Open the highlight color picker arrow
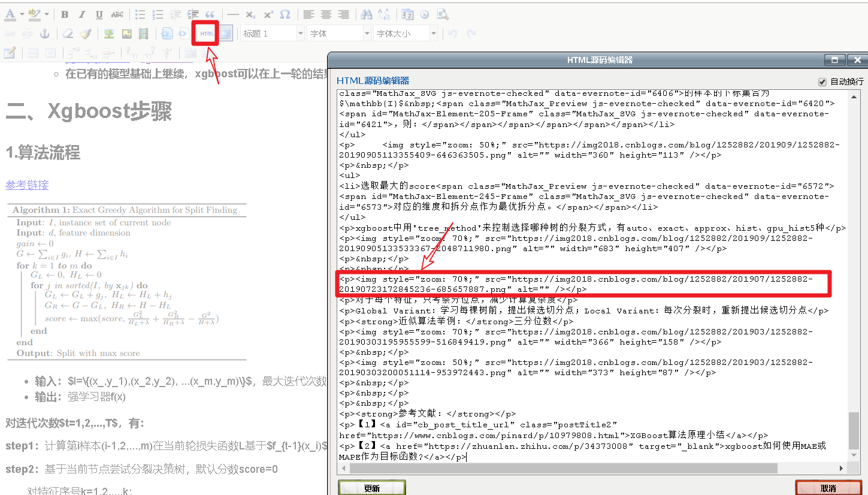 [x=47, y=14]
